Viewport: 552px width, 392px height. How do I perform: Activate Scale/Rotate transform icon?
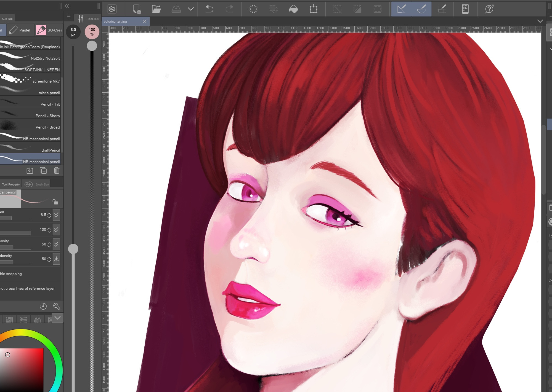point(314,9)
